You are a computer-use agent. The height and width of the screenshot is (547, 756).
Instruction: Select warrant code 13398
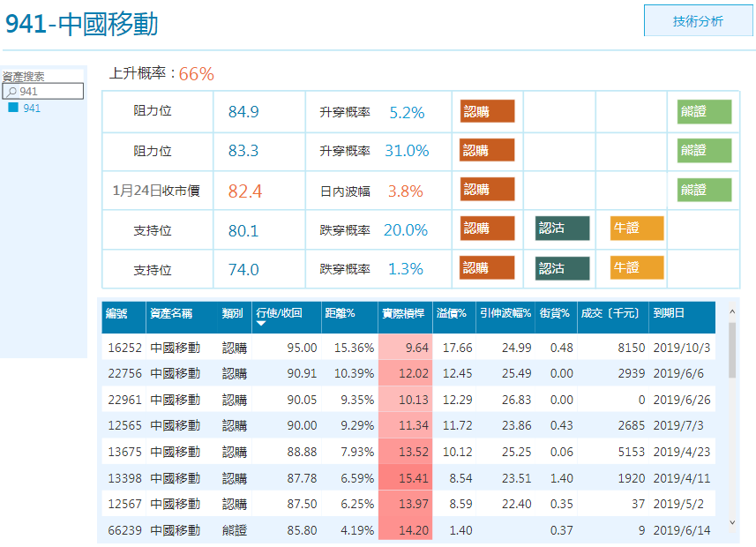click(x=124, y=478)
